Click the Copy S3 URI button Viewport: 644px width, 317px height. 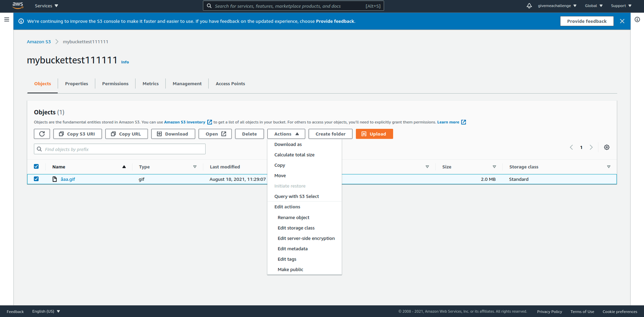tap(78, 134)
